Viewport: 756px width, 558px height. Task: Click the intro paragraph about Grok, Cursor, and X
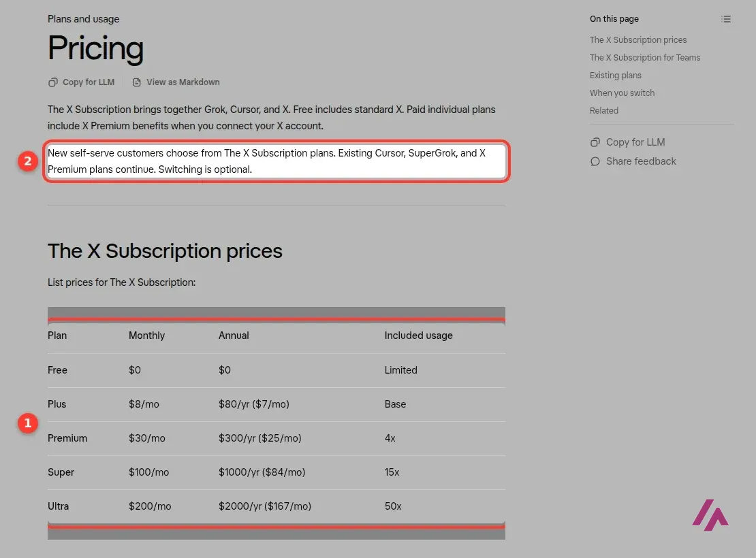[272, 118]
